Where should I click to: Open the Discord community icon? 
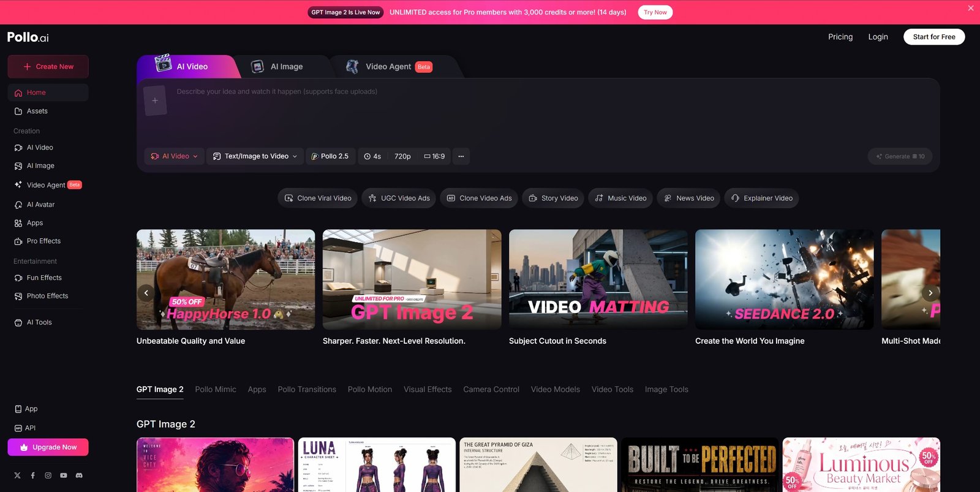[79, 475]
